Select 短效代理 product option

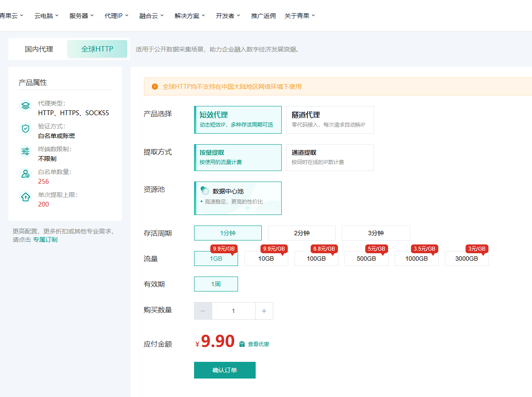point(238,120)
